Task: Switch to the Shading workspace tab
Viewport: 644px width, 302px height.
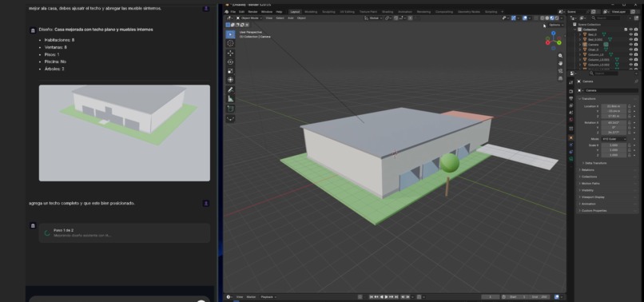Action: point(388,12)
